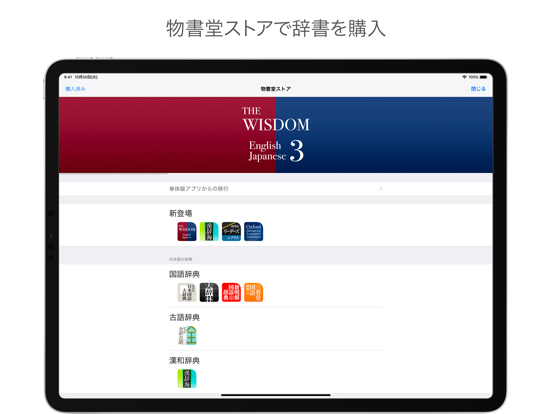Screen dimensions: 552x414
Task: Open the green 漢辞海 icon under 新登場
Action: coord(209,232)
